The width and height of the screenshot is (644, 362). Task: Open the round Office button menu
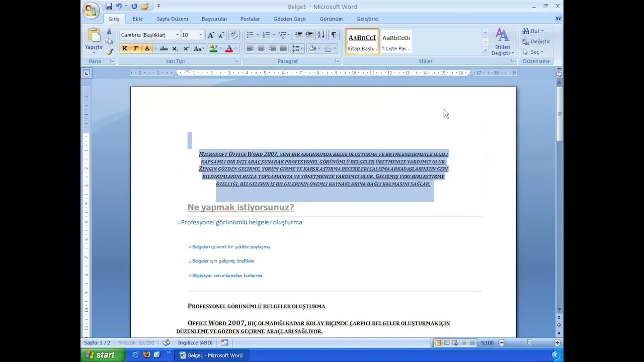pos(91,10)
